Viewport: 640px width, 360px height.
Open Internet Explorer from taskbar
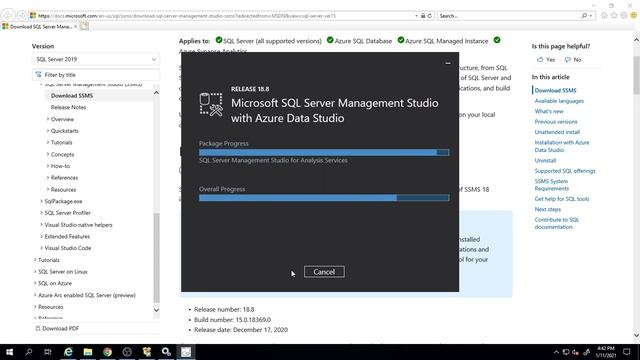pyautogui.click(x=68, y=352)
